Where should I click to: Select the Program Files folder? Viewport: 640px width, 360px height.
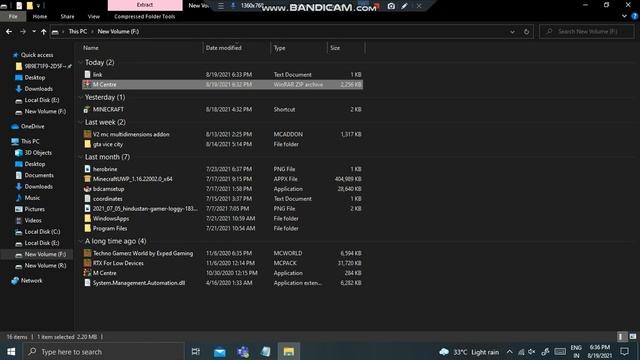pos(222,229)
